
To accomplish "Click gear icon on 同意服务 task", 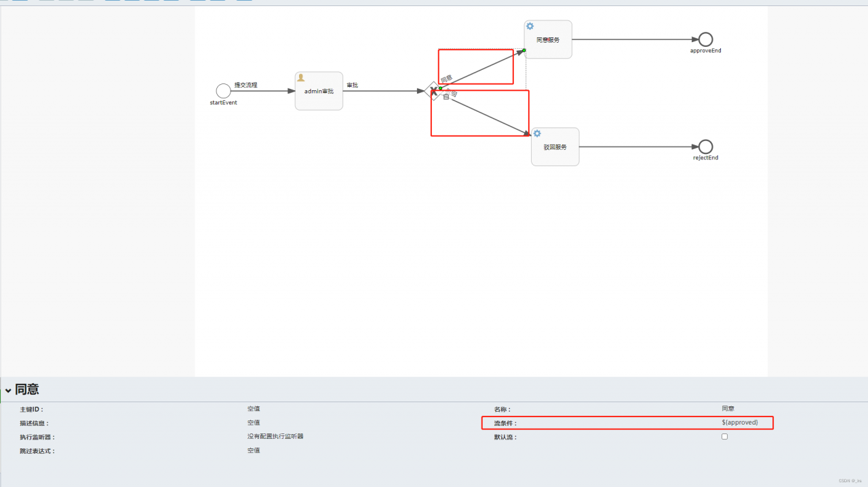I will [530, 26].
